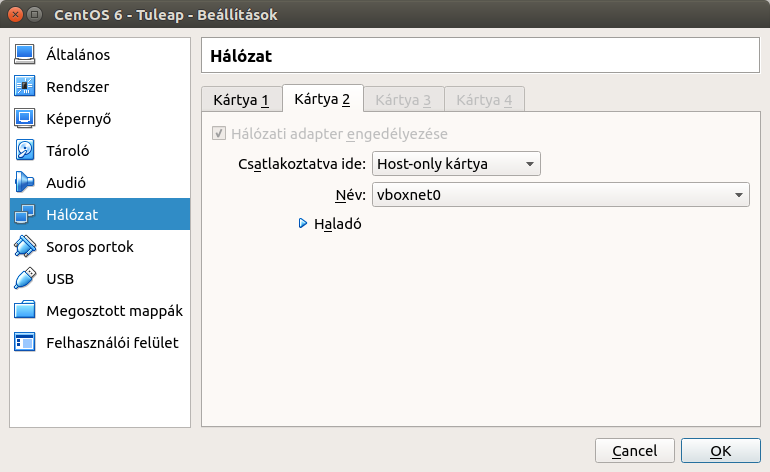Open the USB settings category
This screenshot has height=472, width=770.
pyautogui.click(x=100, y=278)
